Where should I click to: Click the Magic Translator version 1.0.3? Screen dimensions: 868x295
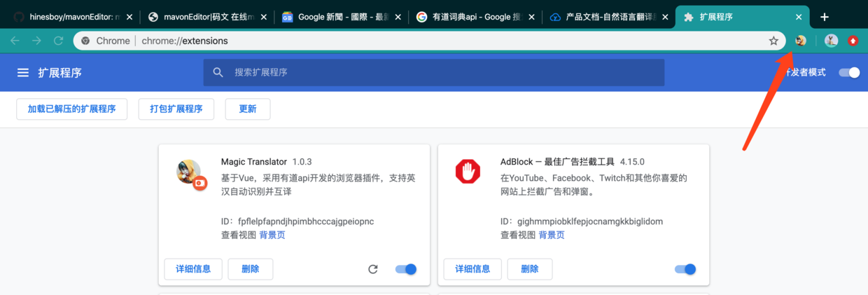point(302,161)
